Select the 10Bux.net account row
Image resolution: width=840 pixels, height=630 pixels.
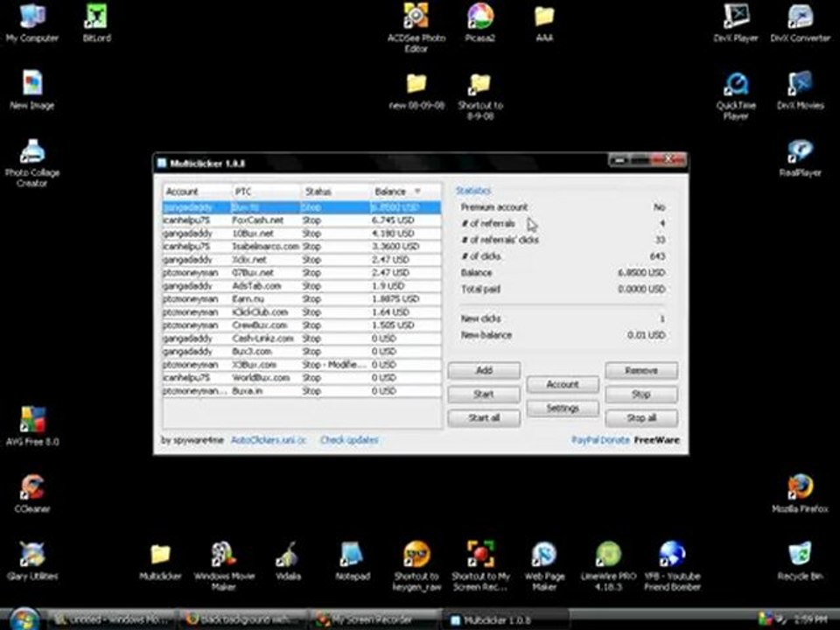[302, 234]
